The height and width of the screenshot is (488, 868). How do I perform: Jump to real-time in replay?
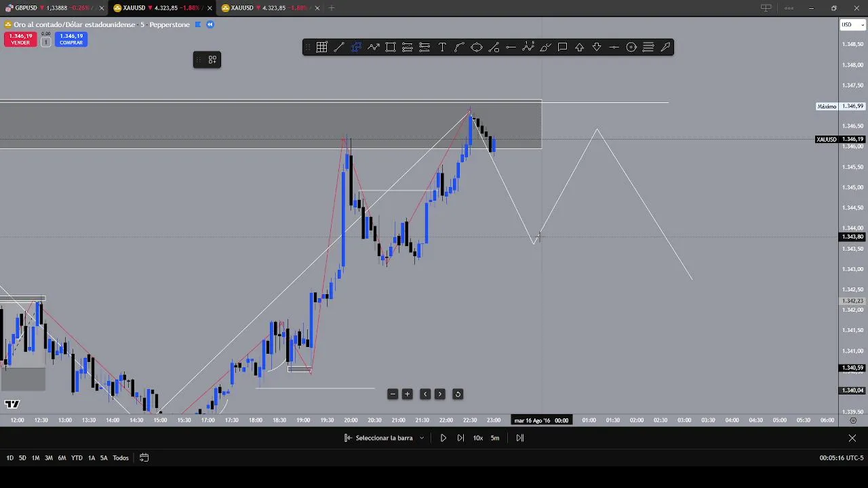(x=520, y=438)
